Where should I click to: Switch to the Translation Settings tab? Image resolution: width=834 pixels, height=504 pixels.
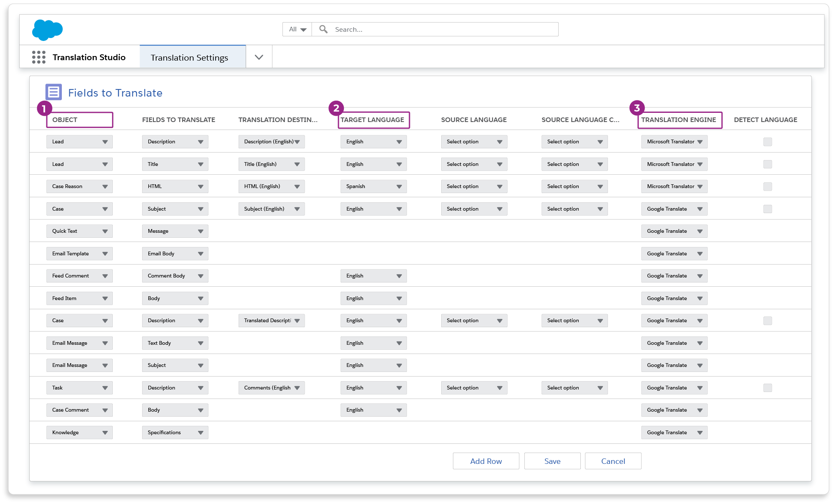pos(190,57)
